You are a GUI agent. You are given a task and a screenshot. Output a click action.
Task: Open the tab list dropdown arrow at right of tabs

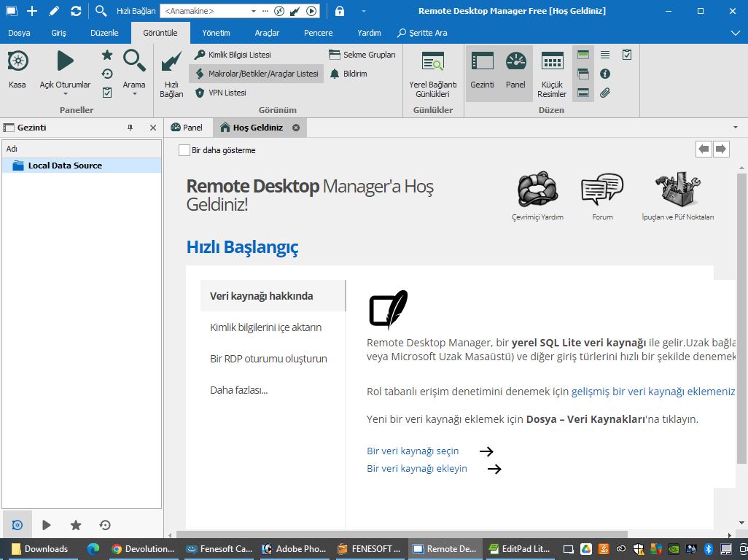pyautogui.click(x=735, y=128)
